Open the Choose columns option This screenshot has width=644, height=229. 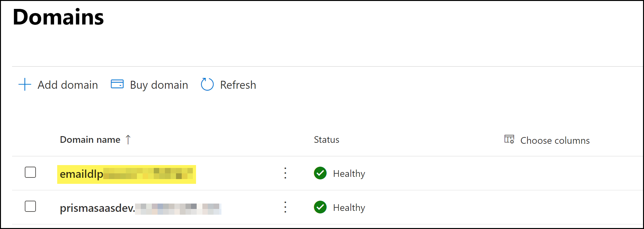555,140
